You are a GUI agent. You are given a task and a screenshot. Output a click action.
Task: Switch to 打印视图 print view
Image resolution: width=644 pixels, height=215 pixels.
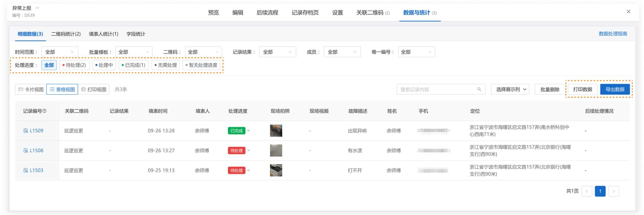pyautogui.click(x=94, y=89)
